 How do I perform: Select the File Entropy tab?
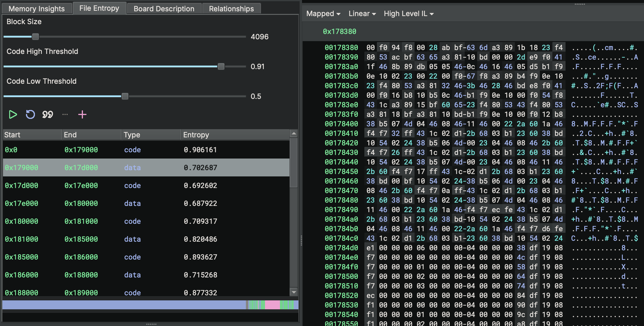[99, 8]
